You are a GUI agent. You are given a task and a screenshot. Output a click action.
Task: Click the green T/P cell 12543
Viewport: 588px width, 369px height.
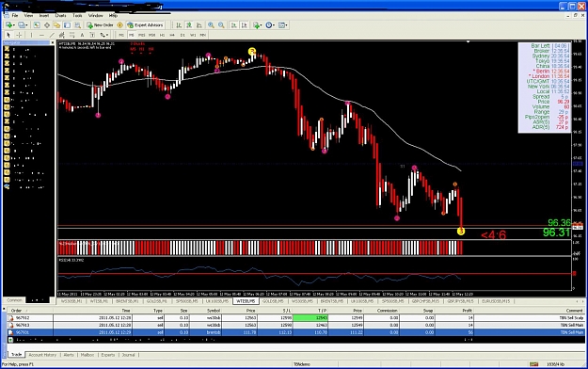click(x=310, y=317)
